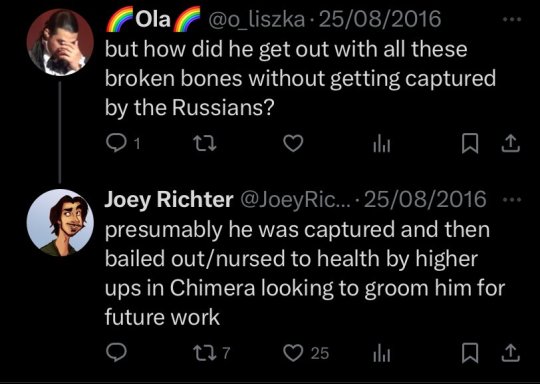Open Joey Richter's tweet text about Chimera
The height and width of the screenshot is (384, 540).
[304, 273]
